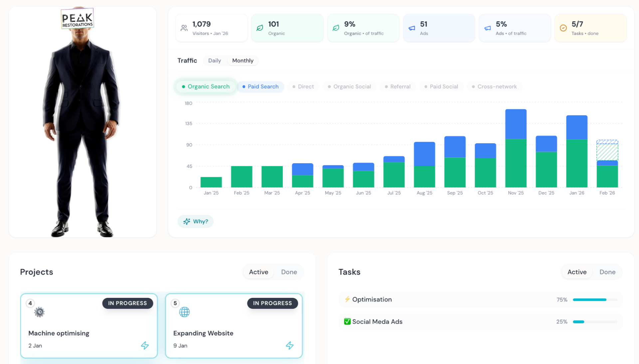
Task: Select the Active tab in Tasks
Action: [x=577, y=272]
